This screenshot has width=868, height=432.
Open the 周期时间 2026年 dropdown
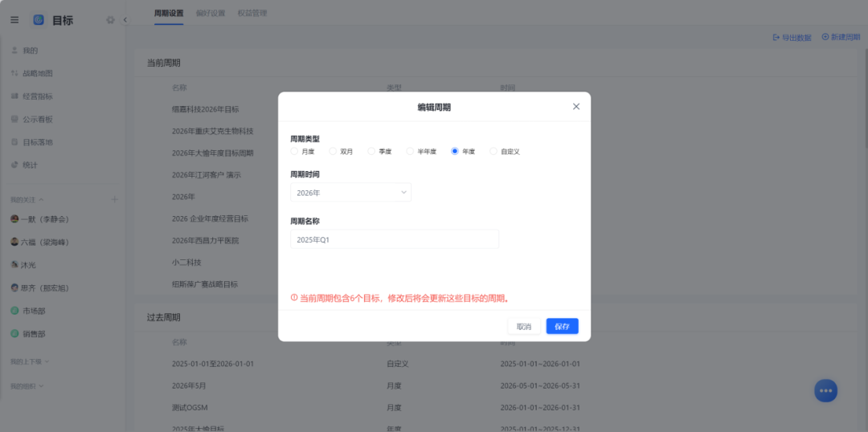[x=350, y=193]
